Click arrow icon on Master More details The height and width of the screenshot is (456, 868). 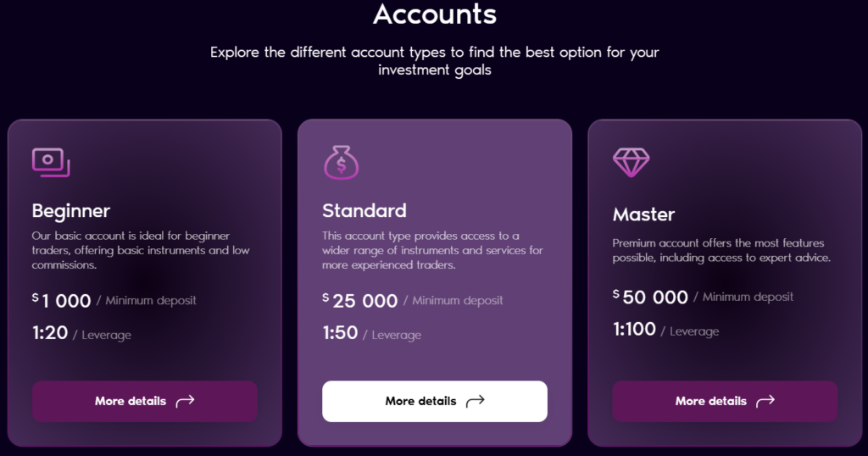click(765, 401)
